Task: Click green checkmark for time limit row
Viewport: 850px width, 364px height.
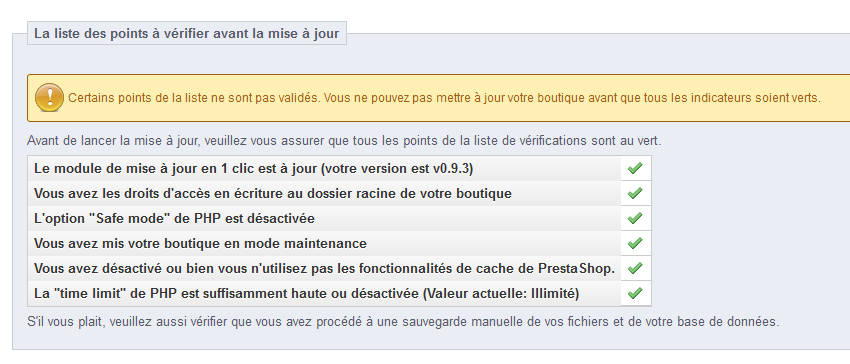Action: [635, 293]
